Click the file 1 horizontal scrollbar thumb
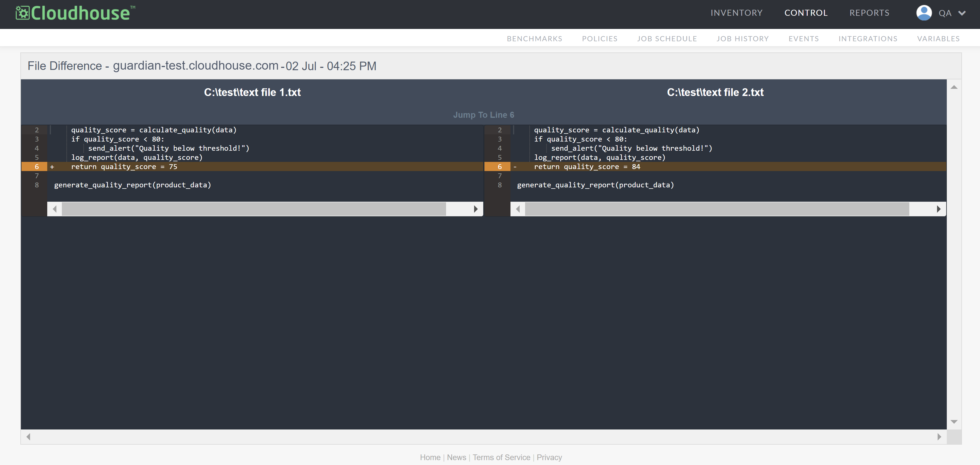The height and width of the screenshot is (465, 980). pos(254,209)
